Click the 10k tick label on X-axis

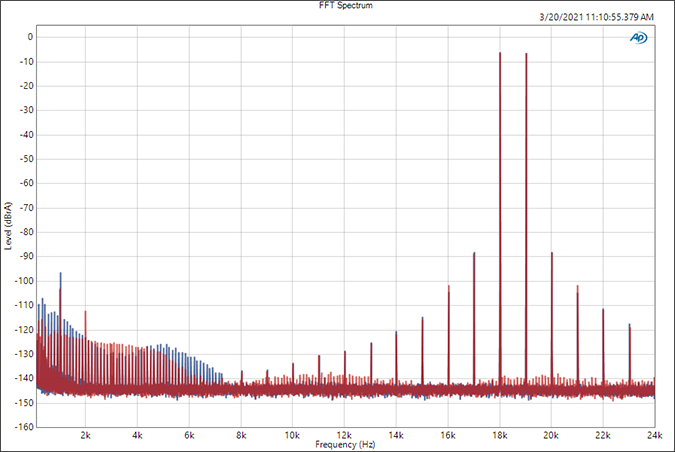(x=292, y=435)
